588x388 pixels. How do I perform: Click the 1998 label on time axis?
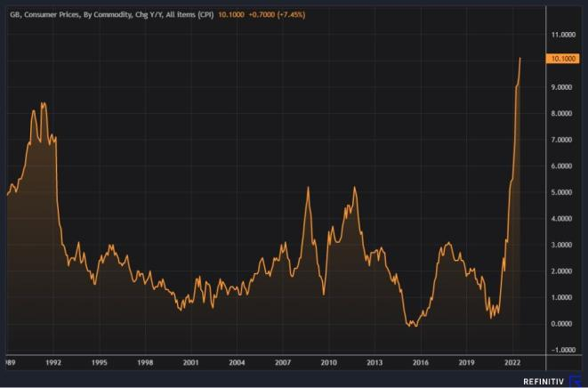click(x=144, y=363)
